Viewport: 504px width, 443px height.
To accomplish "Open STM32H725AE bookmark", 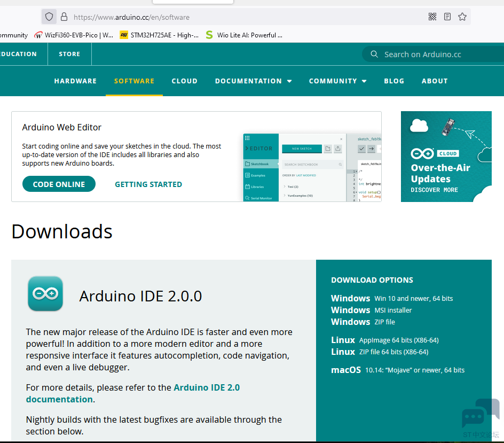I will (159, 35).
